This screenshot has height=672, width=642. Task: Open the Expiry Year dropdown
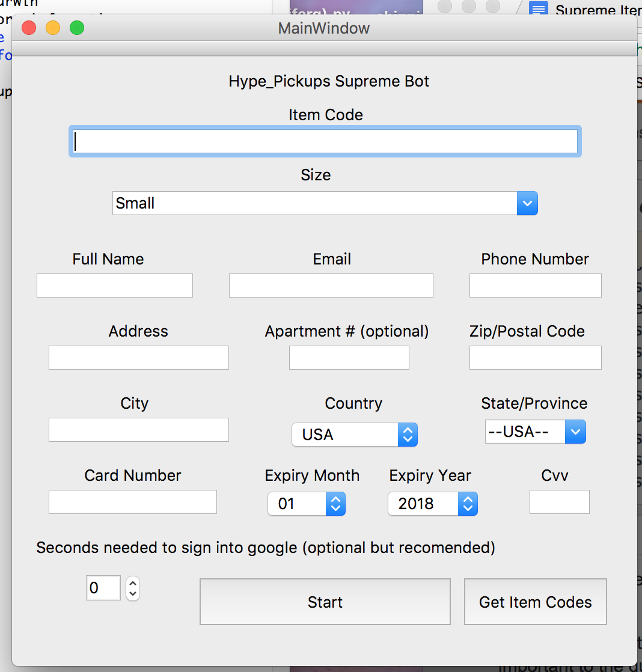[x=433, y=504]
